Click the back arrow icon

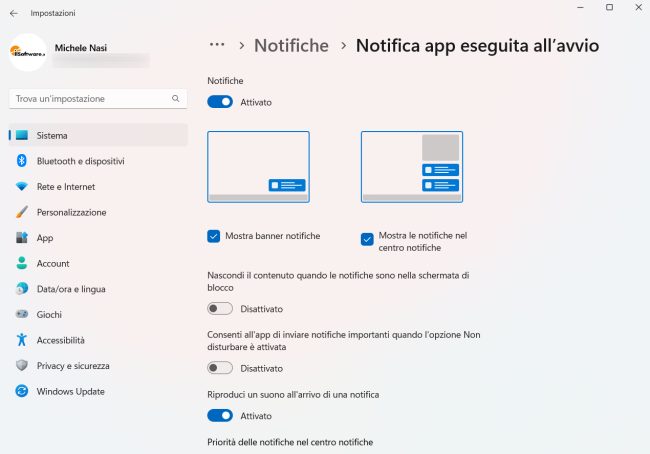click(13, 13)
